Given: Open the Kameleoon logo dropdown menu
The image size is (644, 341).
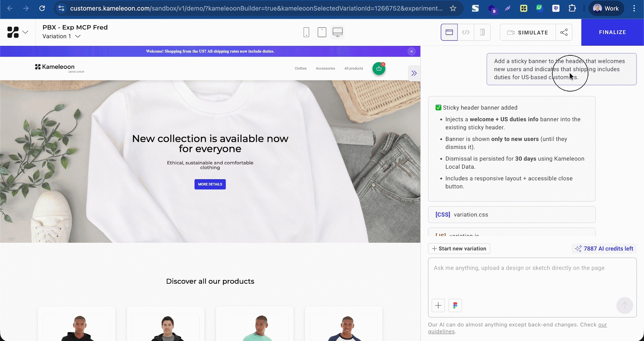Looking at the screenshot, I should (18, 32).
